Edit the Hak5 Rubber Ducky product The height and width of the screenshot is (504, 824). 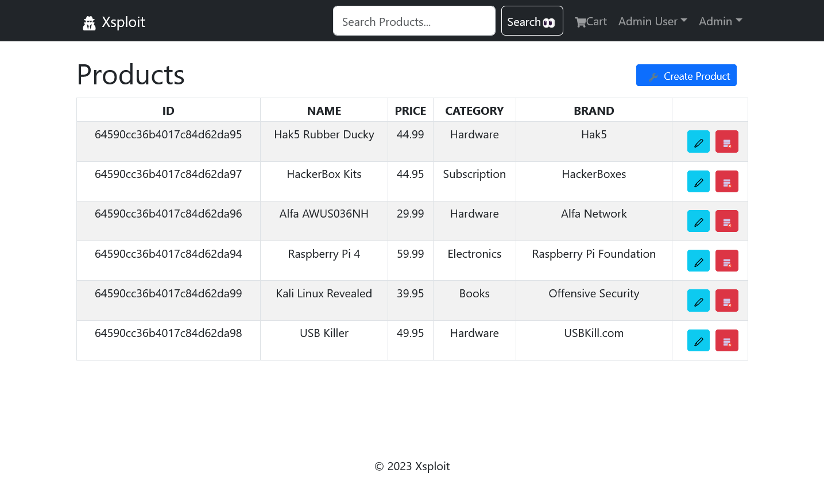coord(698,142)
